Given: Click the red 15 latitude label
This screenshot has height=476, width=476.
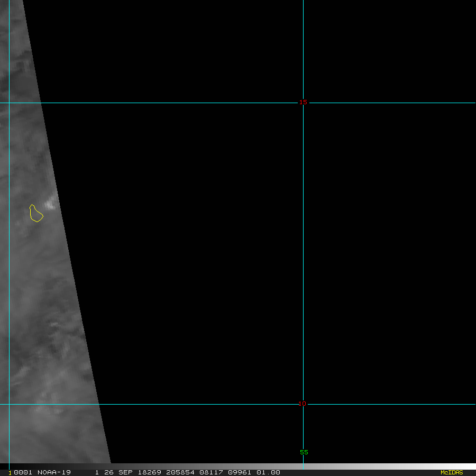Looking at the screenshot, I should (x=303, y=103).
